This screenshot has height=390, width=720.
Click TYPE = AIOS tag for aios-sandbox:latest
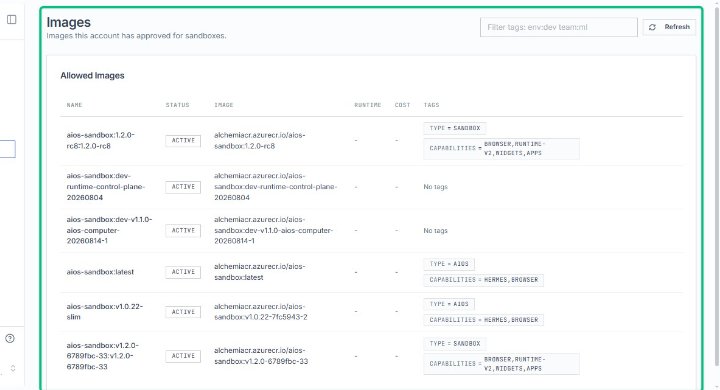click(449, 264)
